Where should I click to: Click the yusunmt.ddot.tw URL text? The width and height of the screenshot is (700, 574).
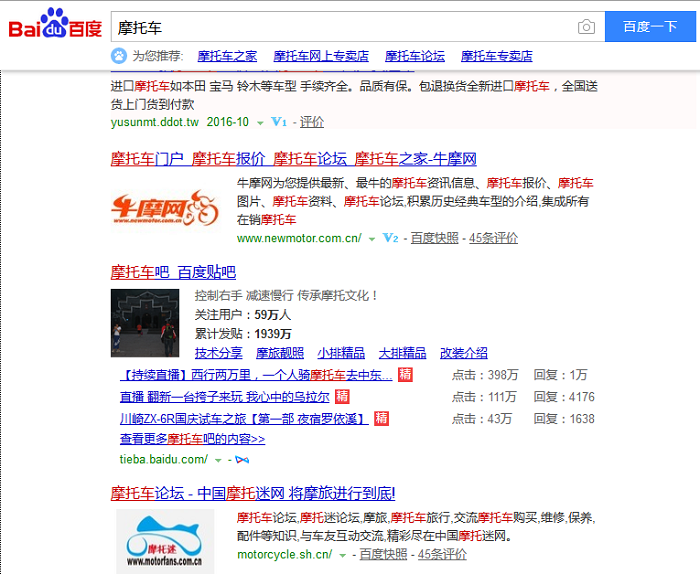coord(154,122)
